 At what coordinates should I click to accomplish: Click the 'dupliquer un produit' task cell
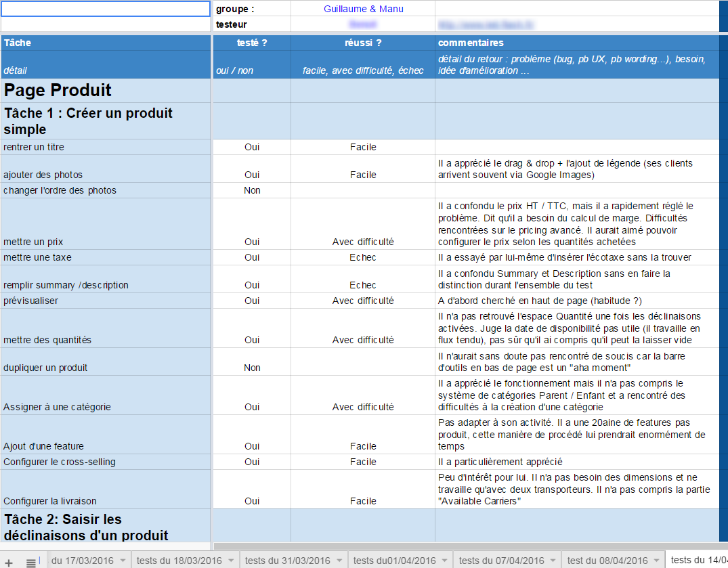click(106, 362)
